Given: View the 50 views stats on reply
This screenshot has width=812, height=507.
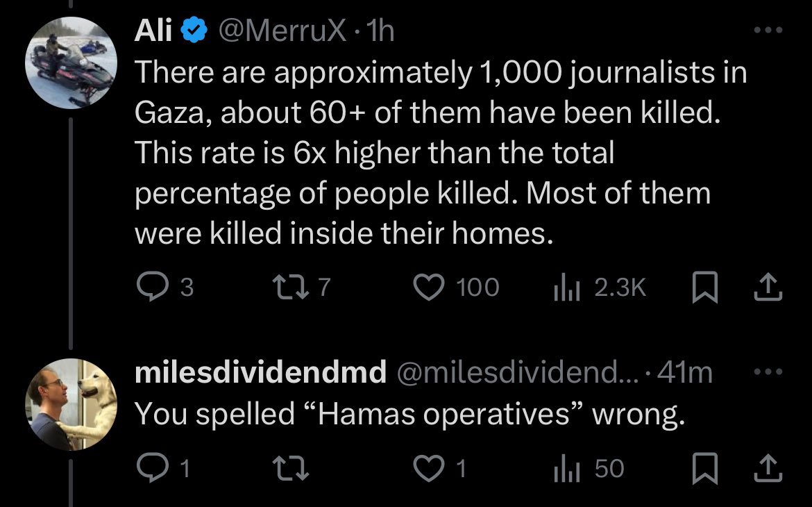Looking at the screenshot, I should tap(566, 469).
